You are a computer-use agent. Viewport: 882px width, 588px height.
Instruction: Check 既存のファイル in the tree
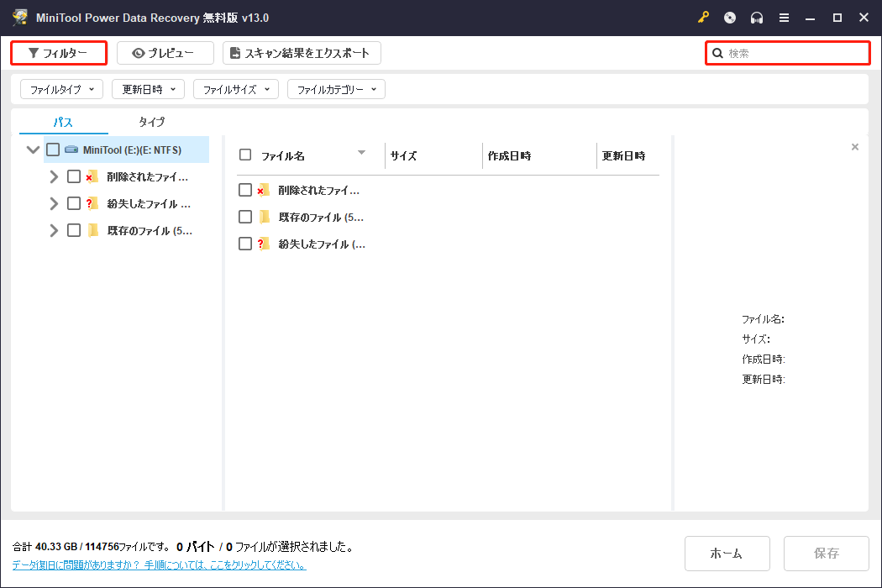tap(74, 230)
